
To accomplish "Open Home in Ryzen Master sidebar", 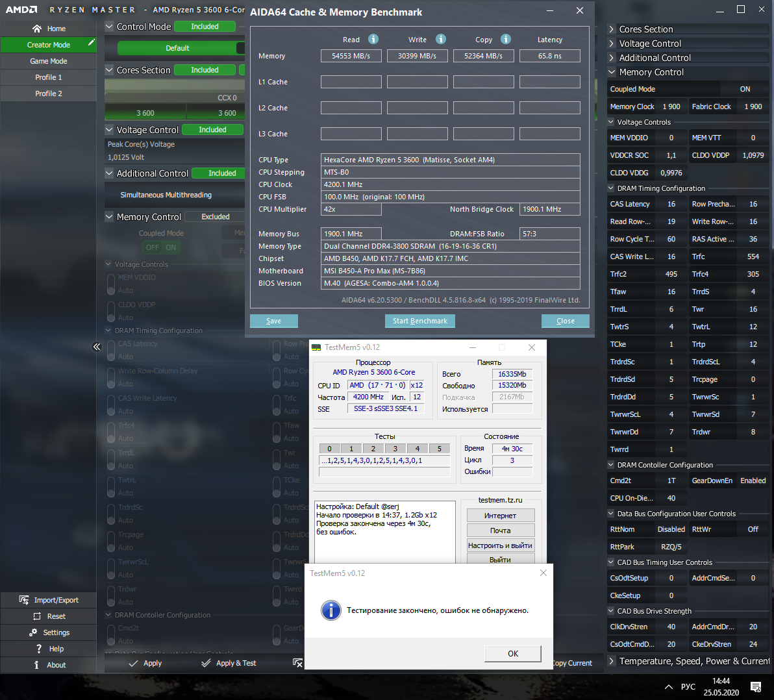I will 48,29.
